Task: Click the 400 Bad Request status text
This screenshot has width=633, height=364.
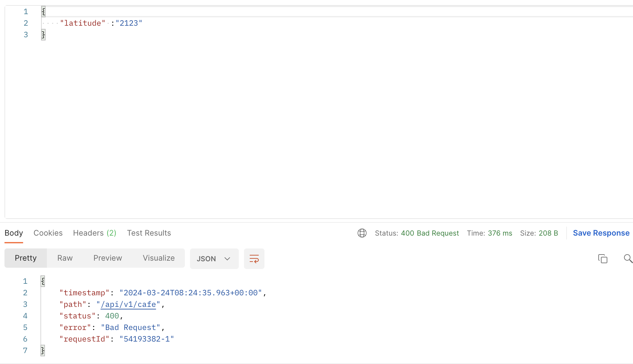Action: (430, 233)
